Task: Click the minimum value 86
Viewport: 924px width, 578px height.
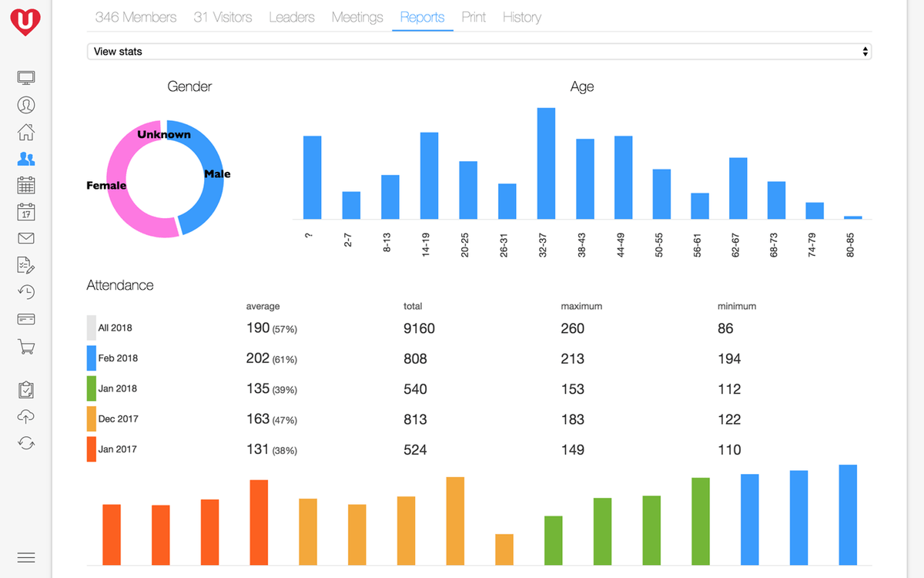Action: [725, 328]
